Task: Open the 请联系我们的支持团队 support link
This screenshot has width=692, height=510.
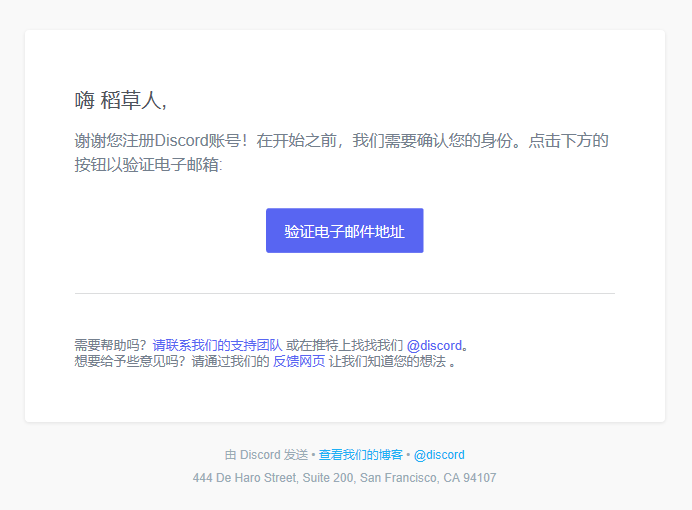Action: click(x=217, y=345)
